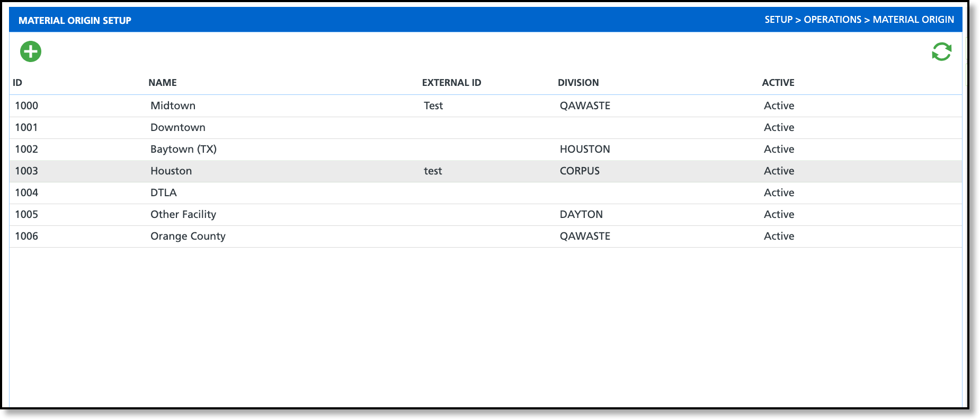Select the Orange County name cell

(x=188, y=236)
